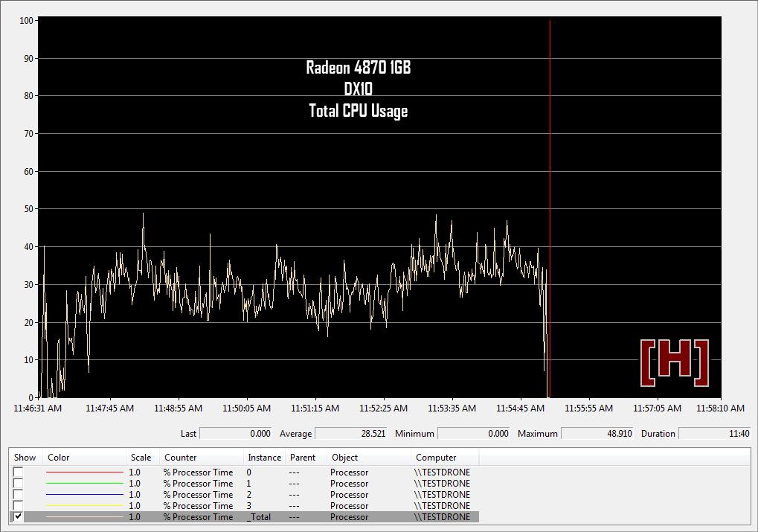Enable the Processor instance 0 checkbox
Image resolution: width=758 pixels, height=532 pixels.
click(18, 472)
